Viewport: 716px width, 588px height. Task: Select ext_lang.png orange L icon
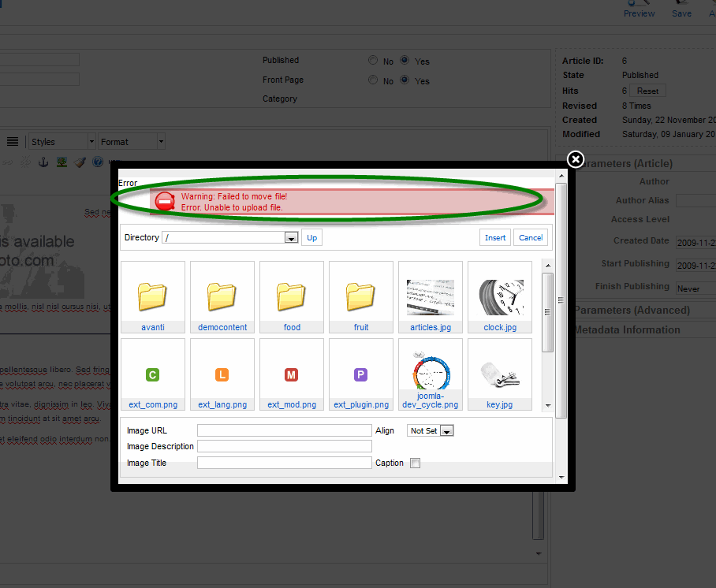[222, 375]
